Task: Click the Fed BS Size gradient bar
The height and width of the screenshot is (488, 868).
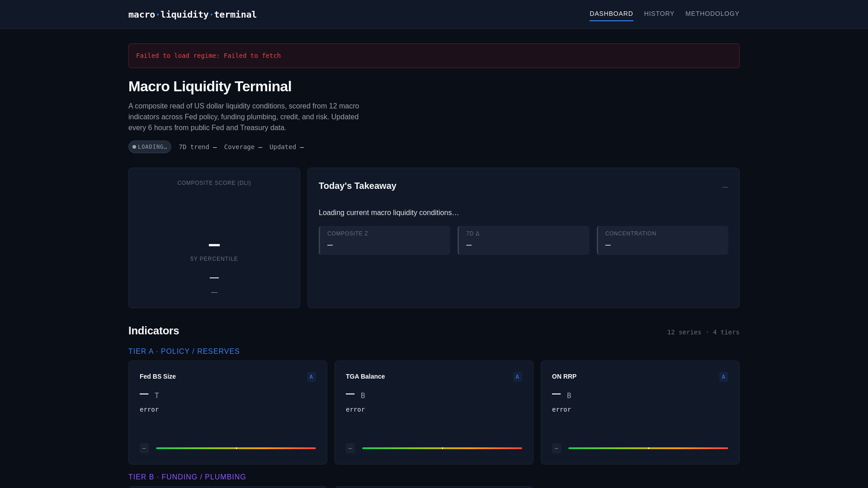Action: click(x=236, y=448)
